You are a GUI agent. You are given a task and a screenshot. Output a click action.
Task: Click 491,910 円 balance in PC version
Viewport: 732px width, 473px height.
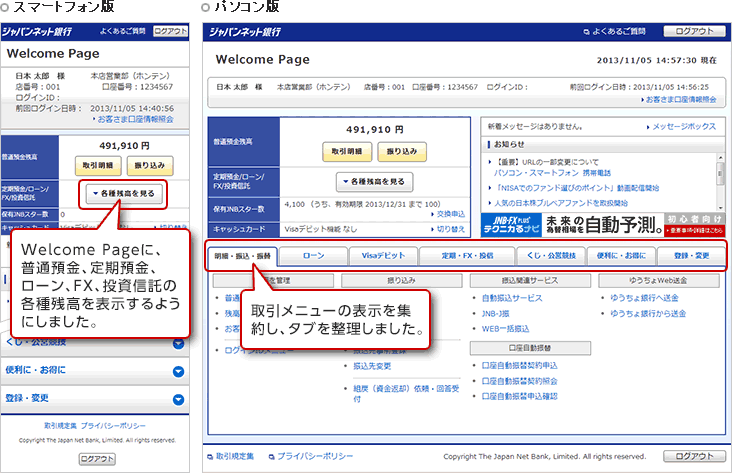[x=375, y=130]
